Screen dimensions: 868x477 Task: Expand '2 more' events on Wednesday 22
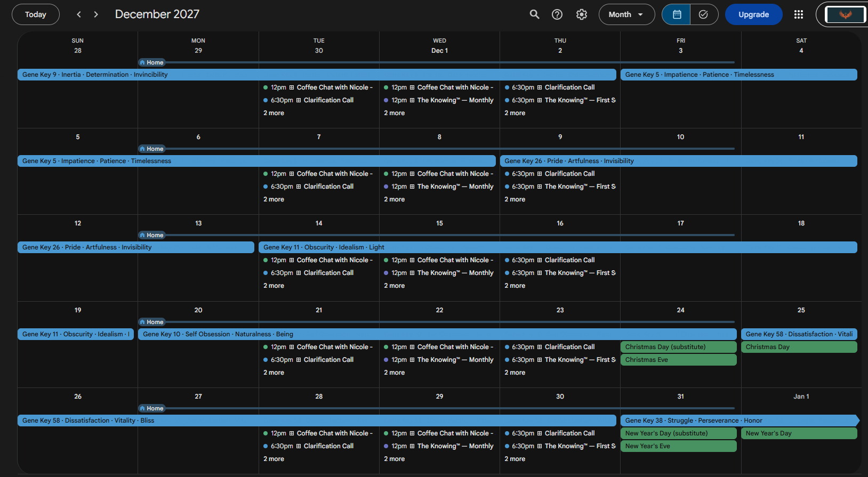(395, 373)
